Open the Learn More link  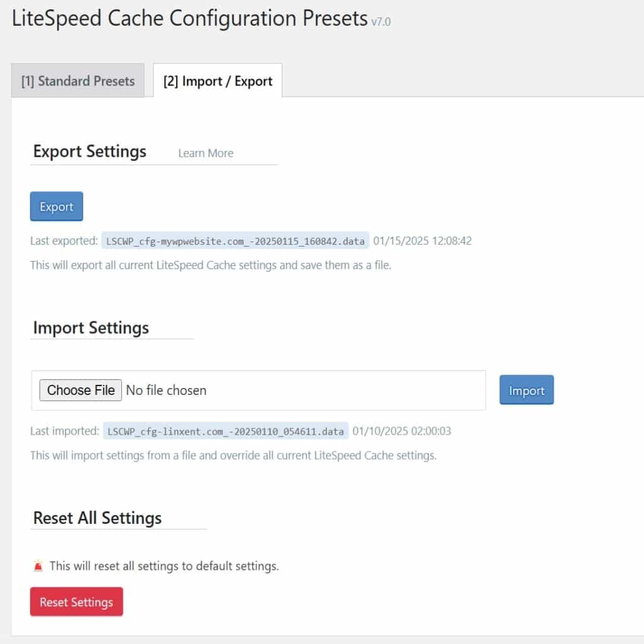click(205, 153)
